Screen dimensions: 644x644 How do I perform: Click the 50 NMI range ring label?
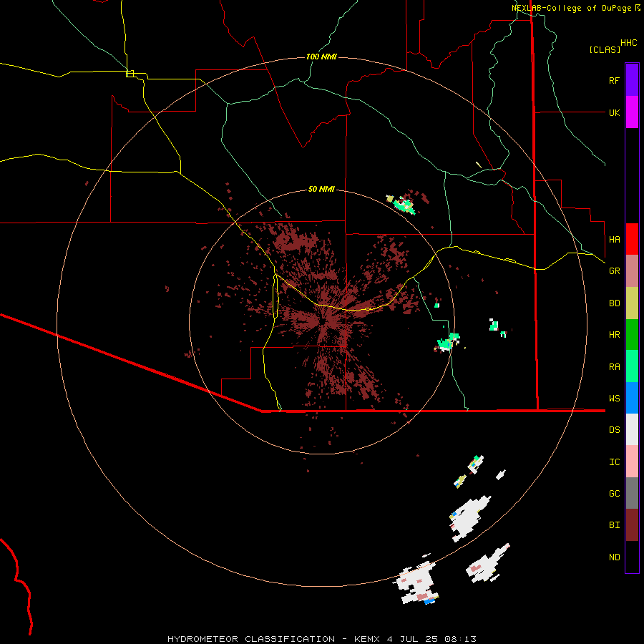(x=321, y=189)
